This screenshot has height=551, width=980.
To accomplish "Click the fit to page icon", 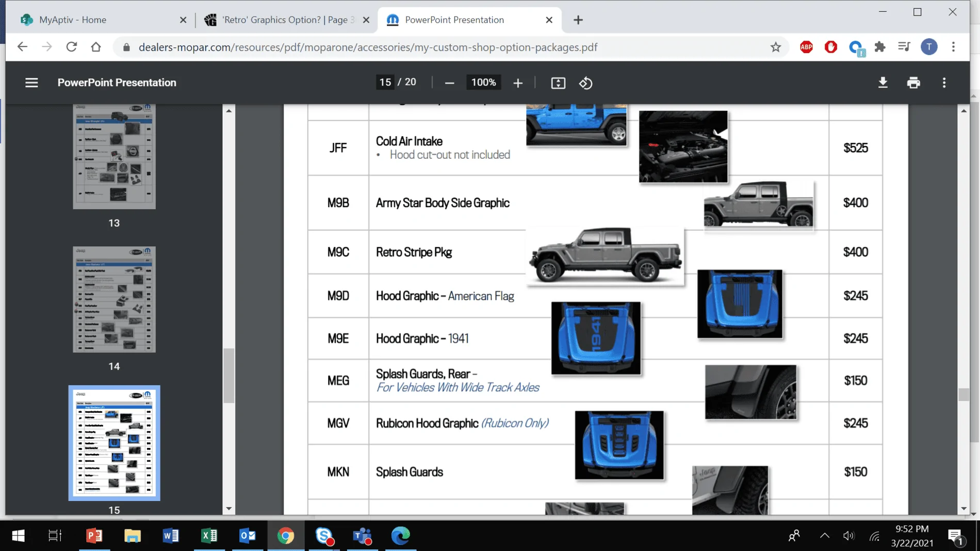I will [558, 83].
